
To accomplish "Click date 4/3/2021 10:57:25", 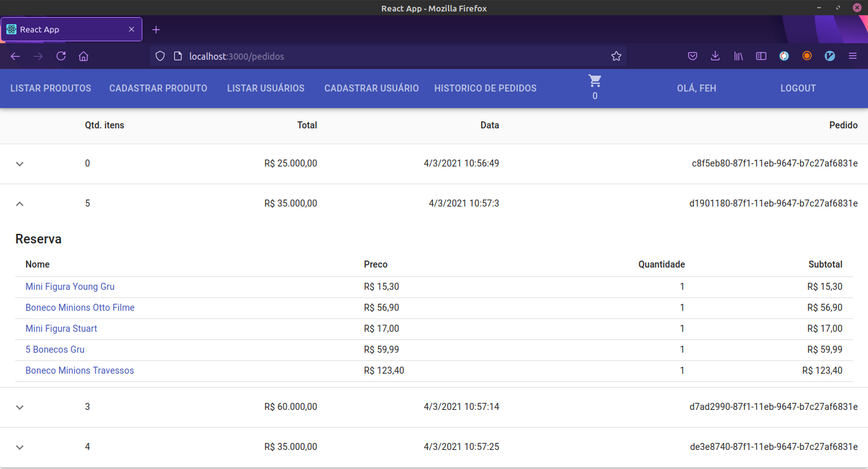I will point(461,447).
